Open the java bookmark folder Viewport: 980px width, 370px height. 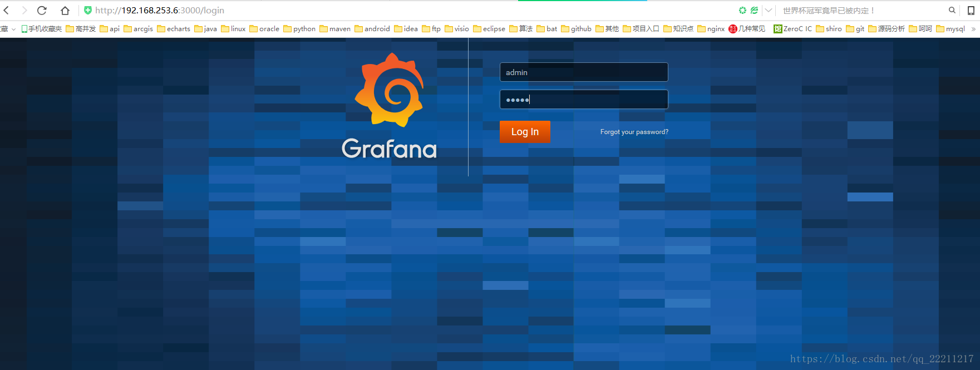pyautogui.click(x=206, y=29)
